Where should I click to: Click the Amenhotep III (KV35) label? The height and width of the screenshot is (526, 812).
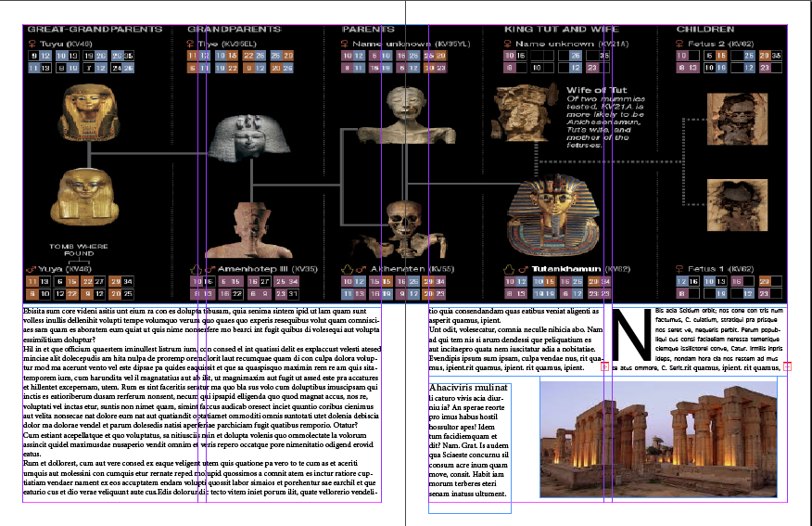coord(268,269)
